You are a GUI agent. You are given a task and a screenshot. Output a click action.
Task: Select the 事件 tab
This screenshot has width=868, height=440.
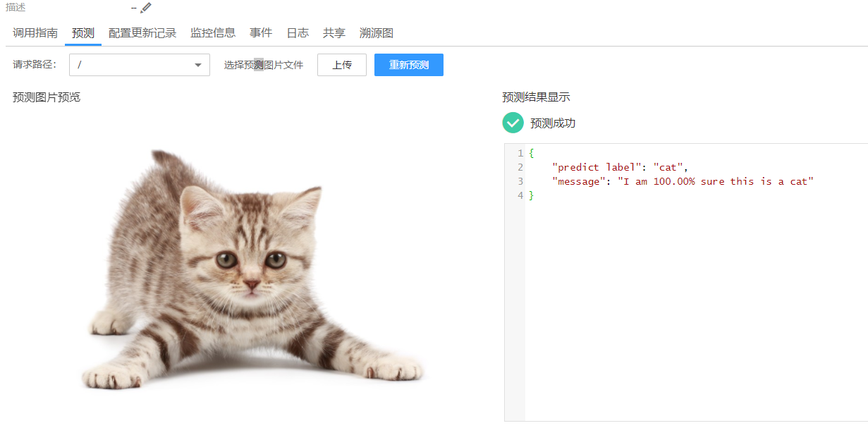pyautogui.click(x=261, y=32)
